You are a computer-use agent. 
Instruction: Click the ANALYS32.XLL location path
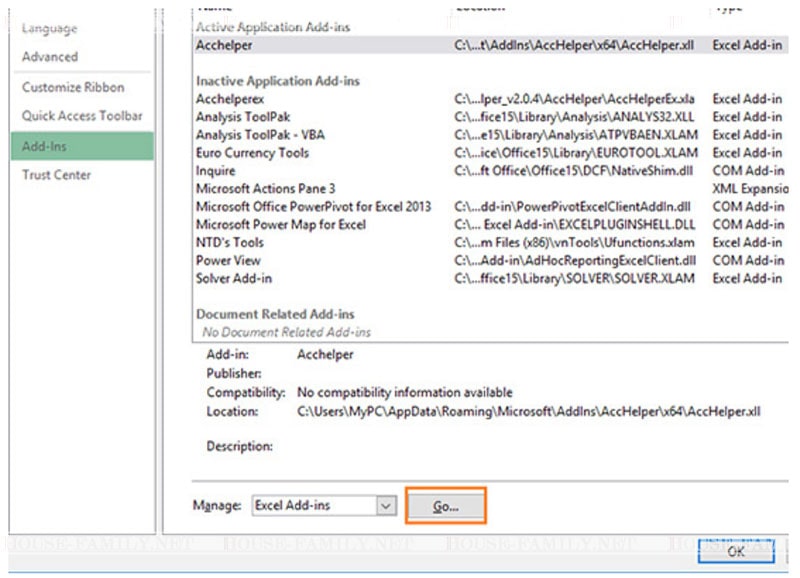(574, 117)
